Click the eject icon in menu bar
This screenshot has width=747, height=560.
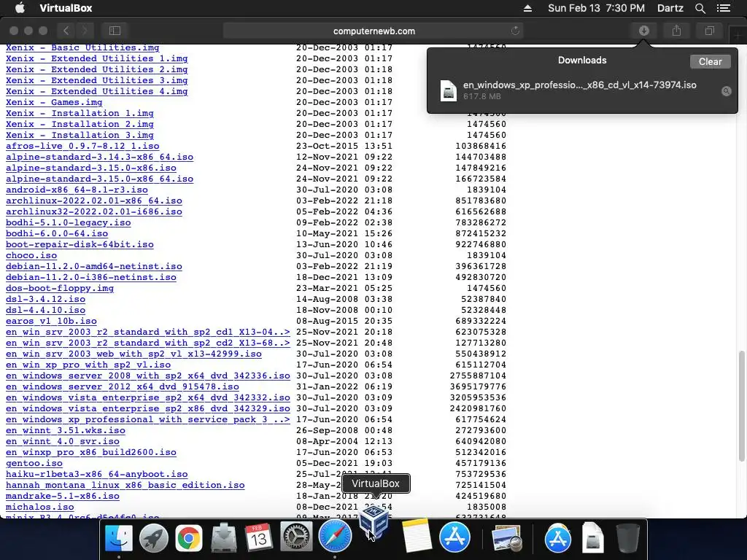(x=527, y=8)
